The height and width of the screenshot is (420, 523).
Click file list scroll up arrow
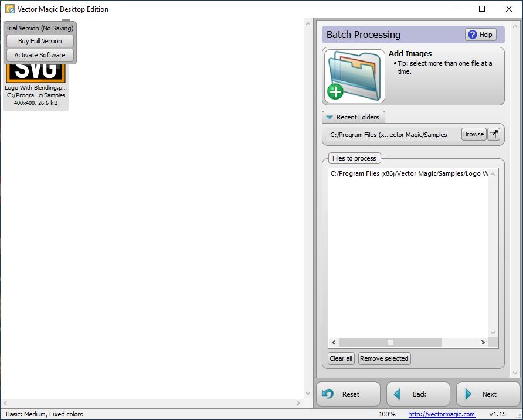pyautogui.click(x=493, y=173)
